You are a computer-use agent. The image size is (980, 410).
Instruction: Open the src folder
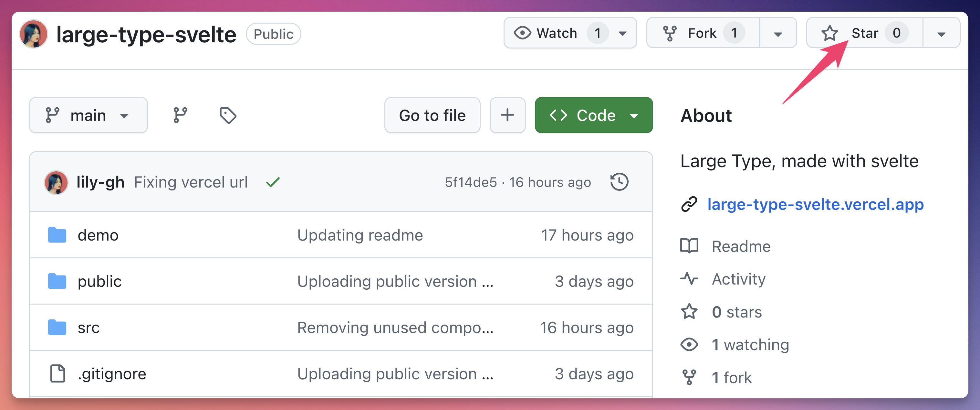coord(88,328)
